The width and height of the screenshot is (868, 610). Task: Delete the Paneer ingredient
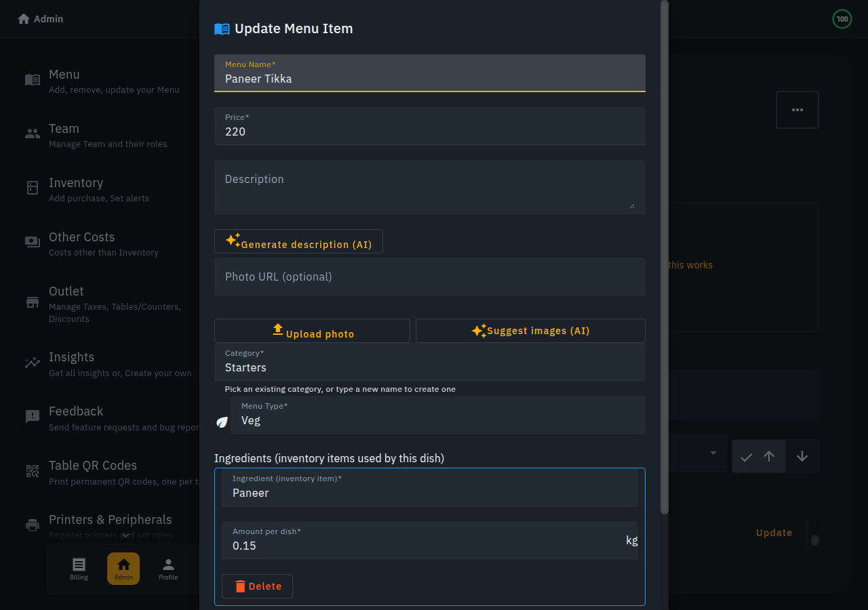[x=257, y=586]
